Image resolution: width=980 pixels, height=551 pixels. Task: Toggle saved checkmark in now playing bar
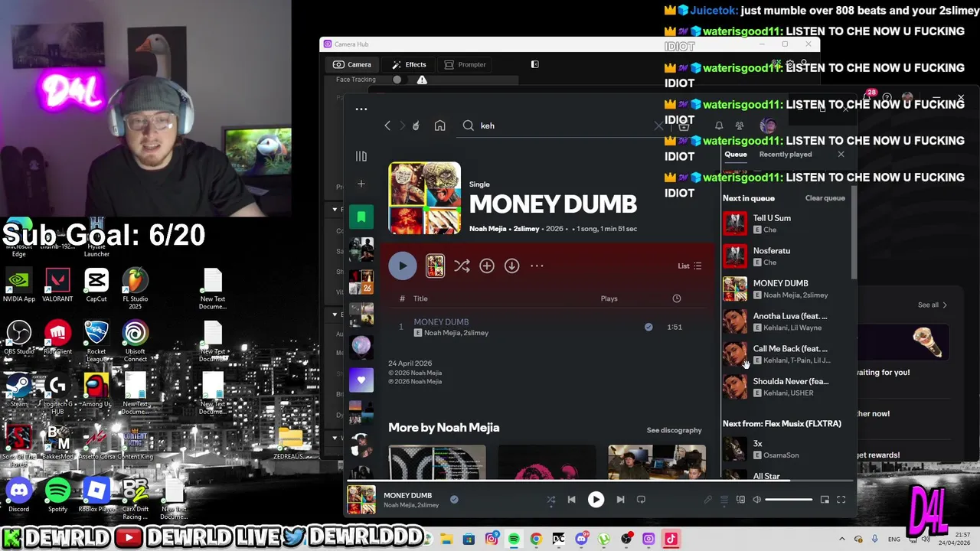(x=454, y=500)
